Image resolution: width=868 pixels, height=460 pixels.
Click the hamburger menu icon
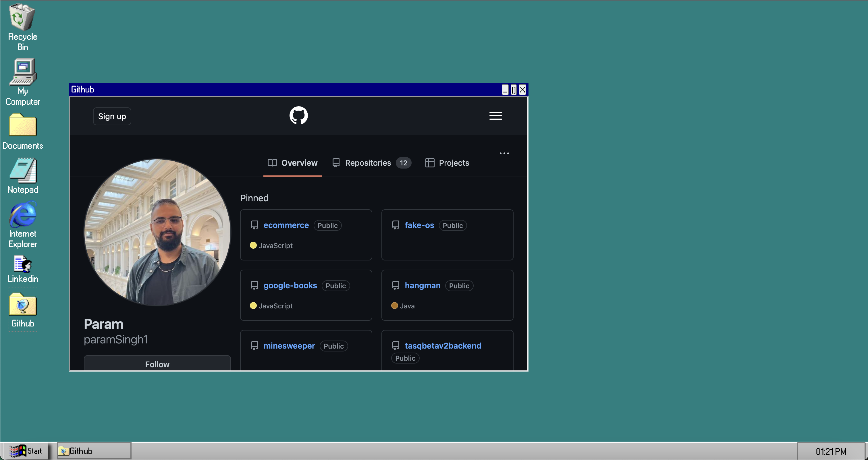(x=495, y=116)
